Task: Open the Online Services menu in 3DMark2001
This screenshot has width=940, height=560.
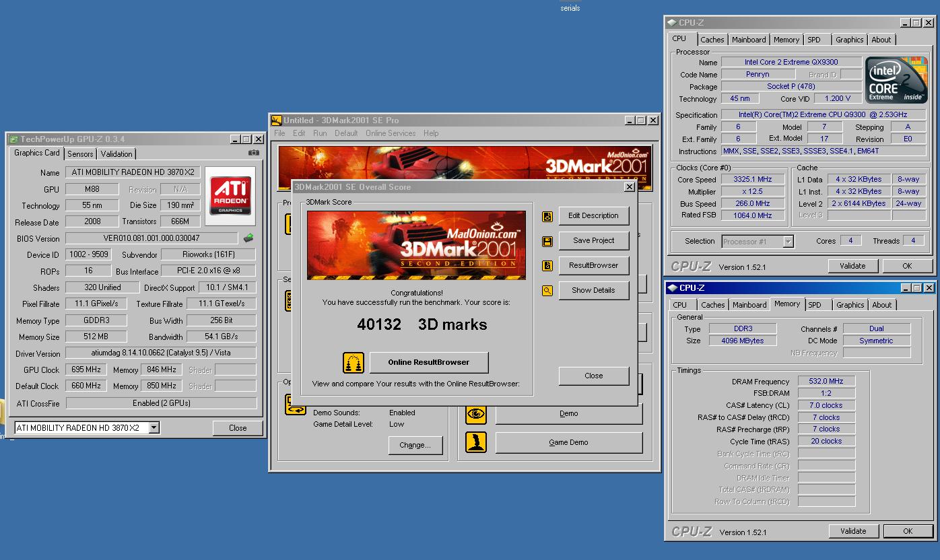Action: pyautogui.click(x=391, y=133)
